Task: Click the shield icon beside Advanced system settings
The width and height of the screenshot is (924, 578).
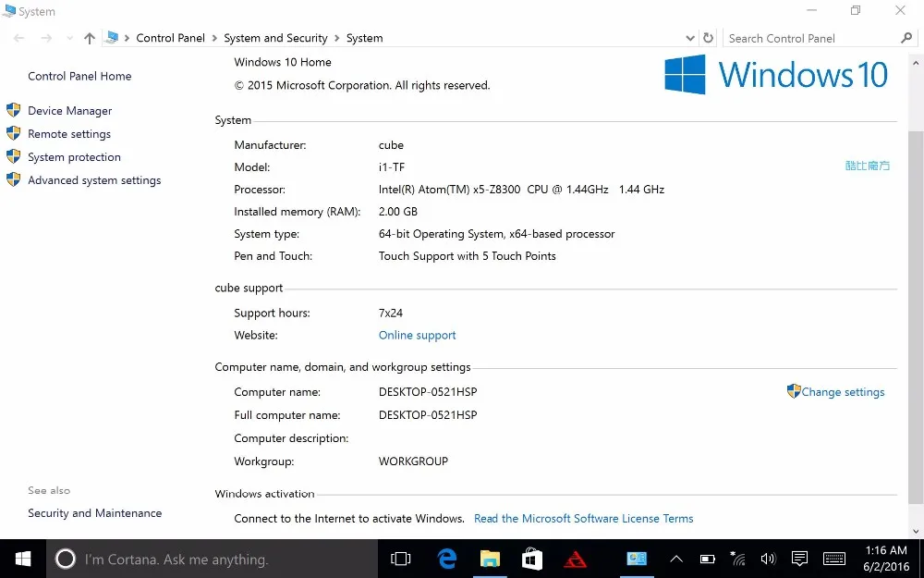Action: point(14,179)
